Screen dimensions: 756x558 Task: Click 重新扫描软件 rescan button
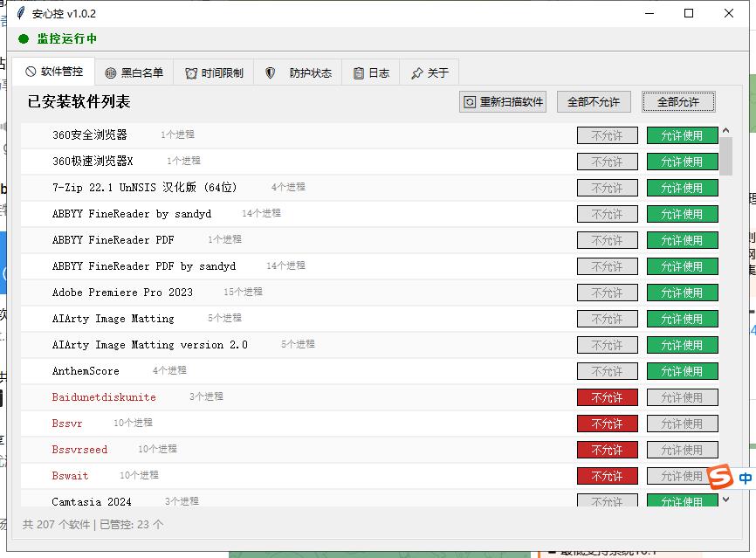coord(503,102)
